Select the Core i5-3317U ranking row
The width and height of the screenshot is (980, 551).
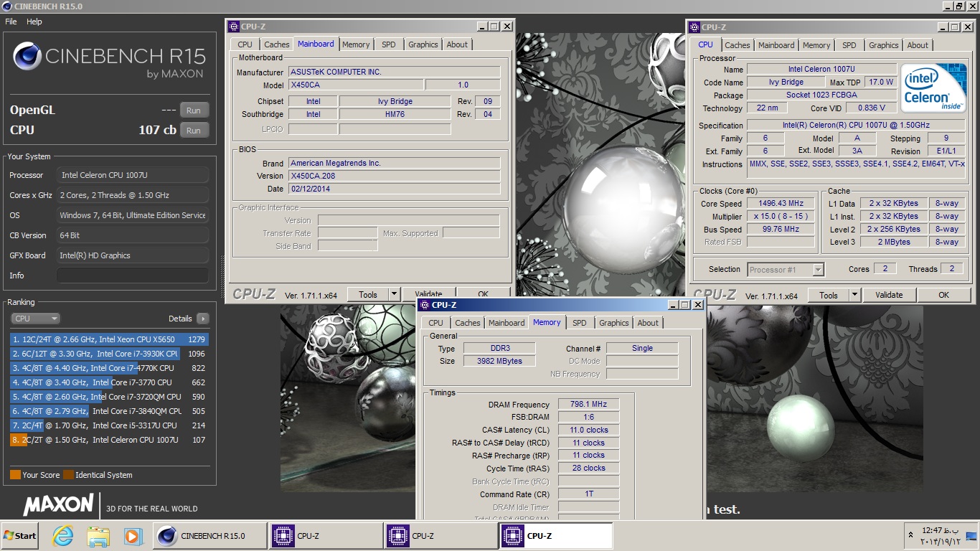(108, 425)
